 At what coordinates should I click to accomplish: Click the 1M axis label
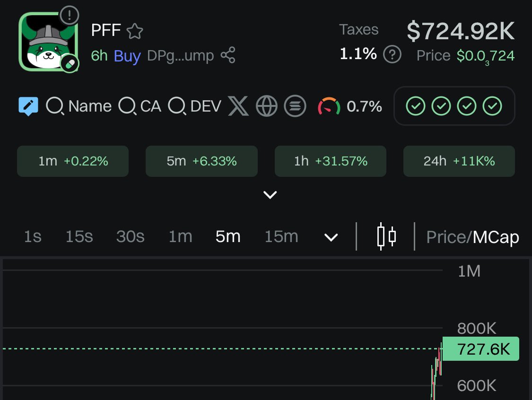click(469, 271)
